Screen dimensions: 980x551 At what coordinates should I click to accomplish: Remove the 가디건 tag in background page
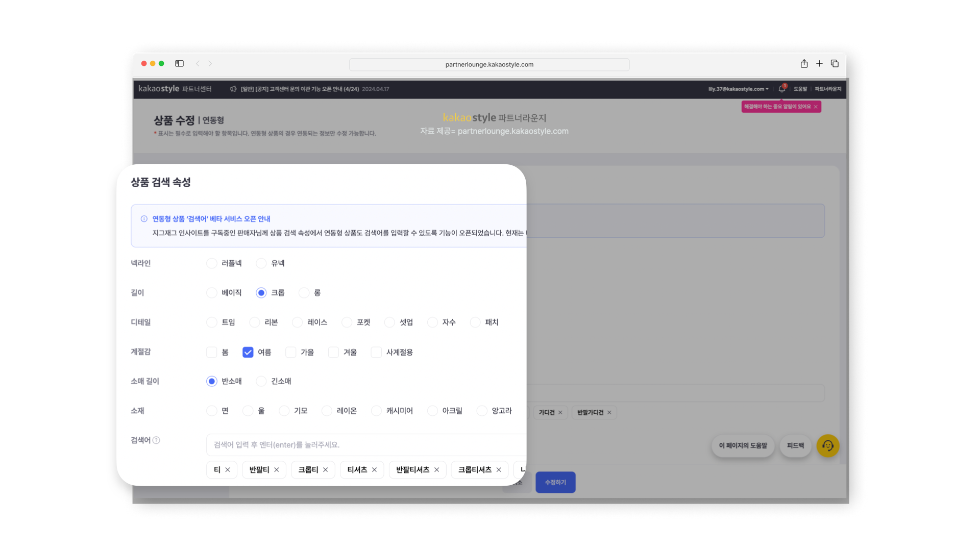click(560, 412)
